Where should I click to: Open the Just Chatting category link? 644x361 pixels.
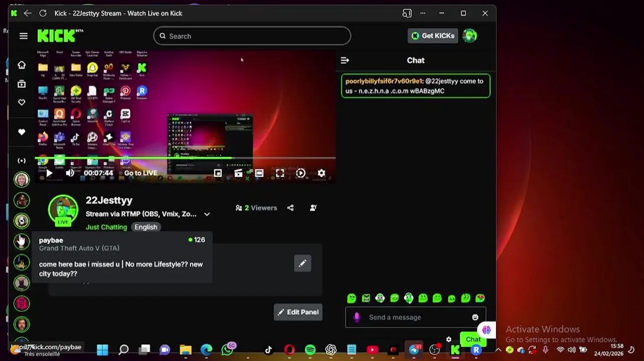click(106, 227)
